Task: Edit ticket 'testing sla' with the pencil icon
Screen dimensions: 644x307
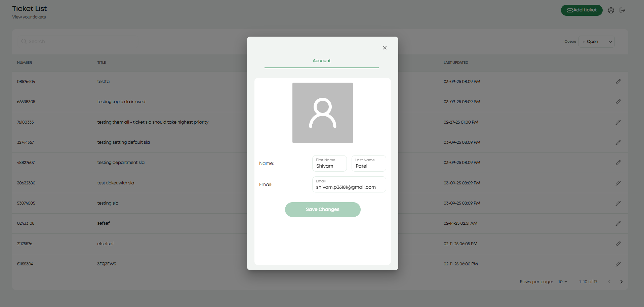Action: tap(618, 203)
